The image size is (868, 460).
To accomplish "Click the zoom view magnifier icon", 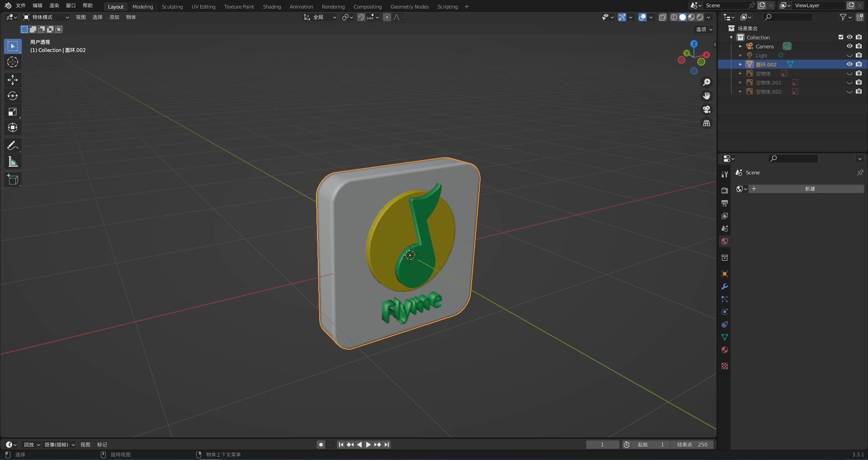I will (707, 82).
